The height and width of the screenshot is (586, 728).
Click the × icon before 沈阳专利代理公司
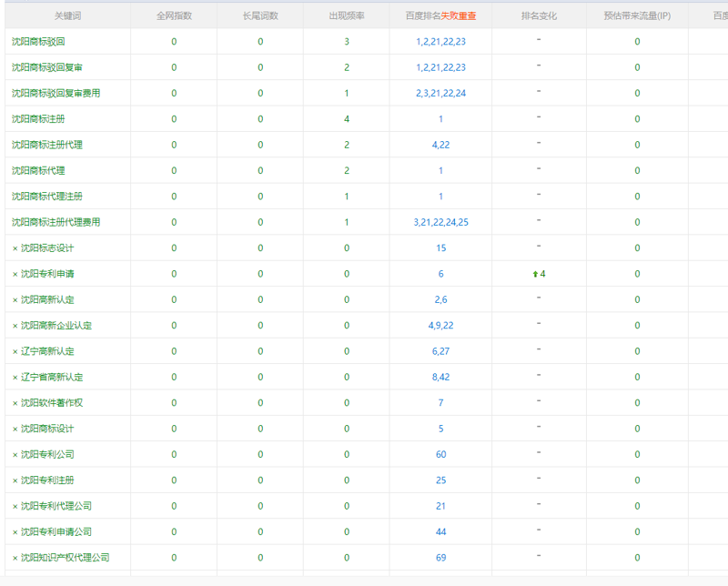(15, 507)
